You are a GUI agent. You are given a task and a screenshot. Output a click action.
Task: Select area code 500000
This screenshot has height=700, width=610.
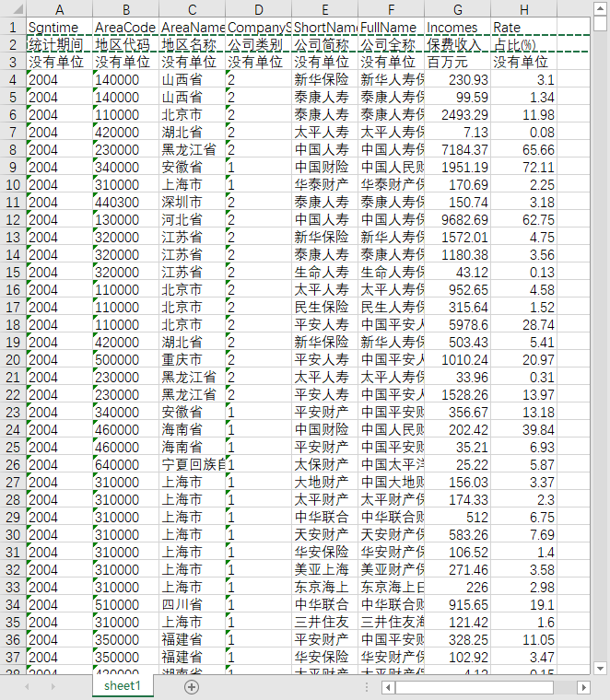click(x=126, y=360)
